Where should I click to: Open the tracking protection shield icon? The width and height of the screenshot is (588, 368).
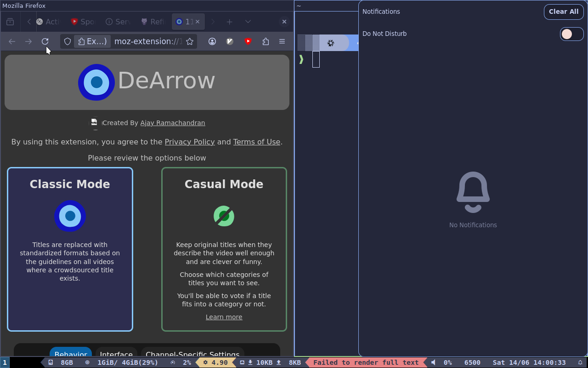[x=68, y=41]
